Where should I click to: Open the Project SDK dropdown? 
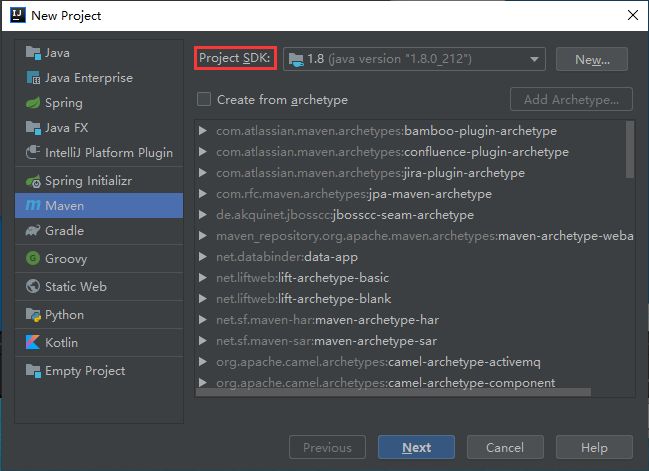pos(414,59)
